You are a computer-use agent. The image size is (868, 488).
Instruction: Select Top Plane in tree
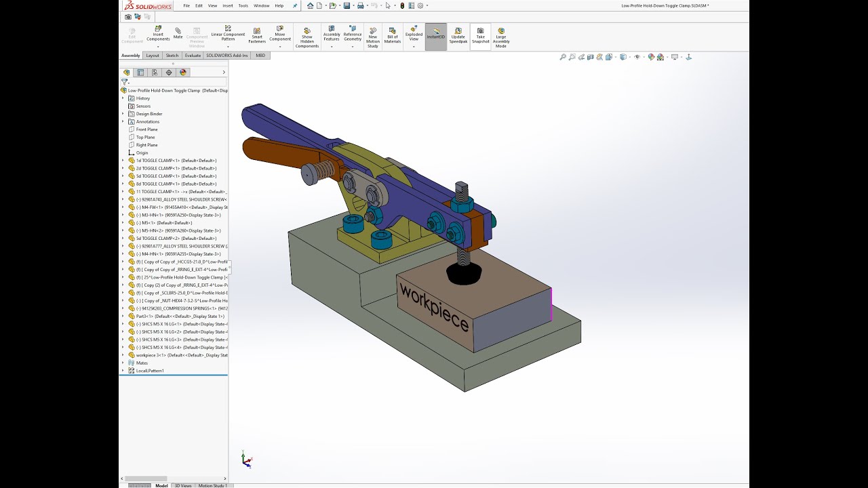tap(145, 137)
